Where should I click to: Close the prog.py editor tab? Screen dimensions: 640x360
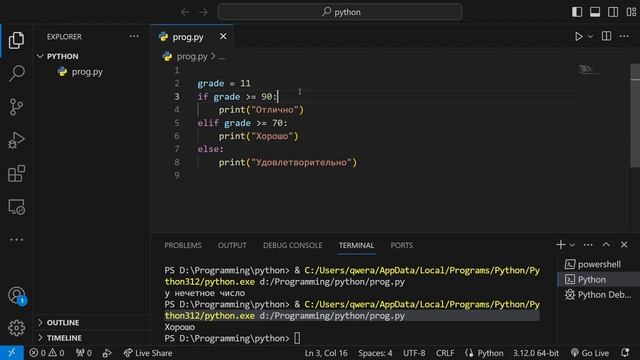(x=223, y=36)
